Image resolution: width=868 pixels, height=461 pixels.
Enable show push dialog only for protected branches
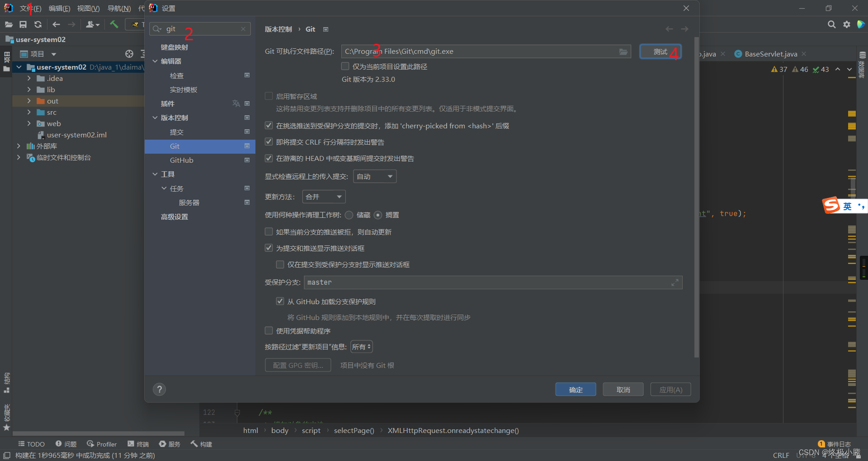click(280, 264)
